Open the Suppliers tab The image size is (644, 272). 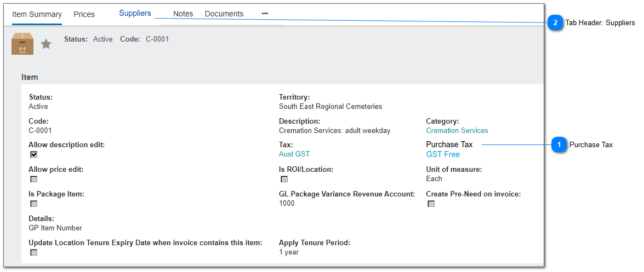(135, 13)
